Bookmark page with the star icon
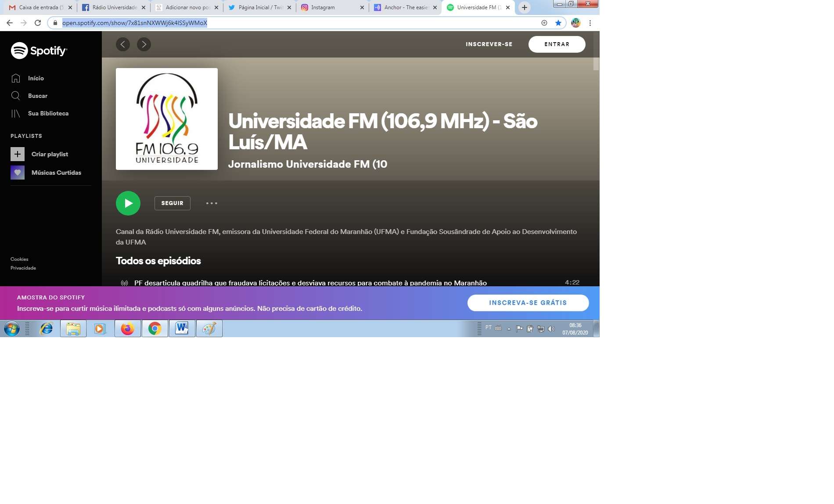 [558, 23]
